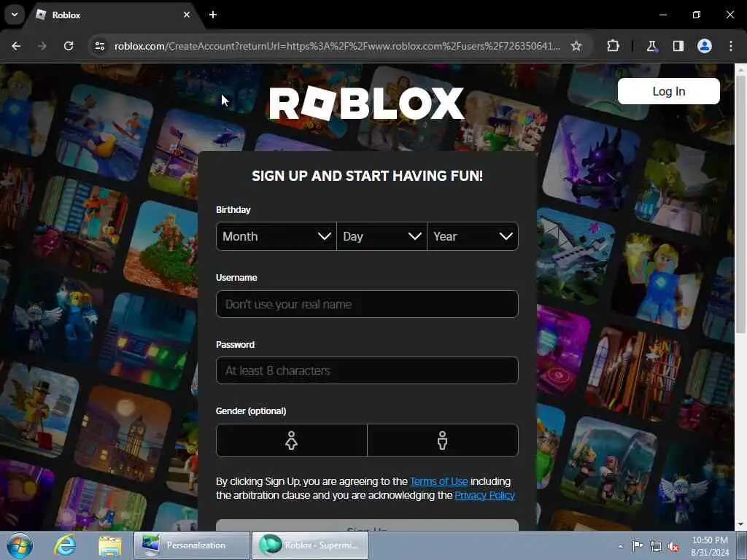The height and width of the screenshot is (560, 747).
Task: Select the female gender icon
Action: pyautogui.click(x=292, y=440)
